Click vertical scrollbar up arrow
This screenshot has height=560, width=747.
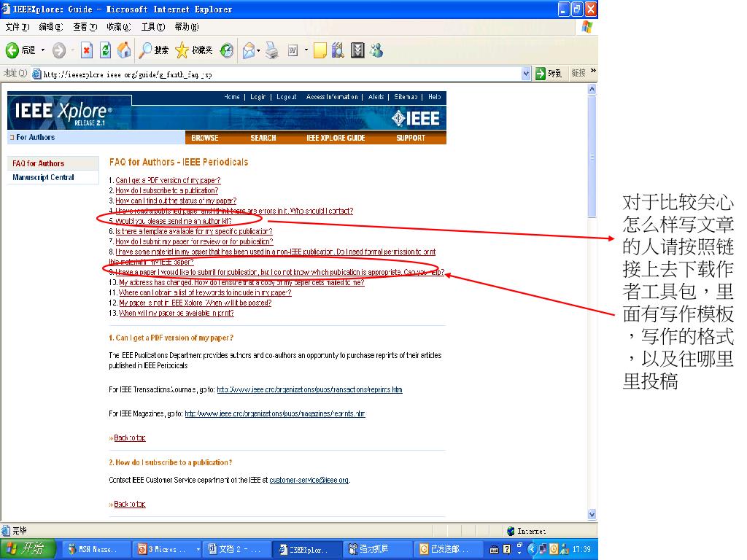(x=592, y=89)
